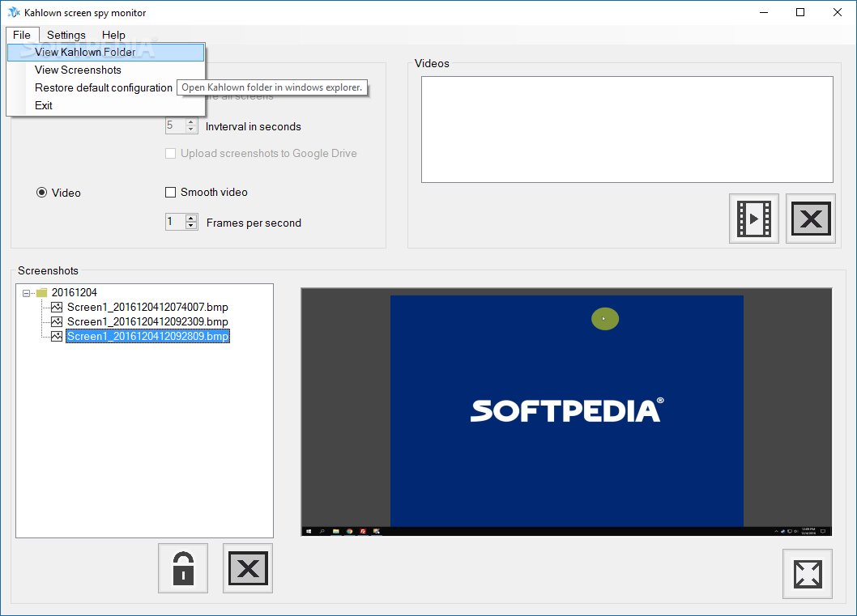Decrease the Frames per second value
This screenshot has width=857, height=616.
pyautogui.click(x=190, y=226)
